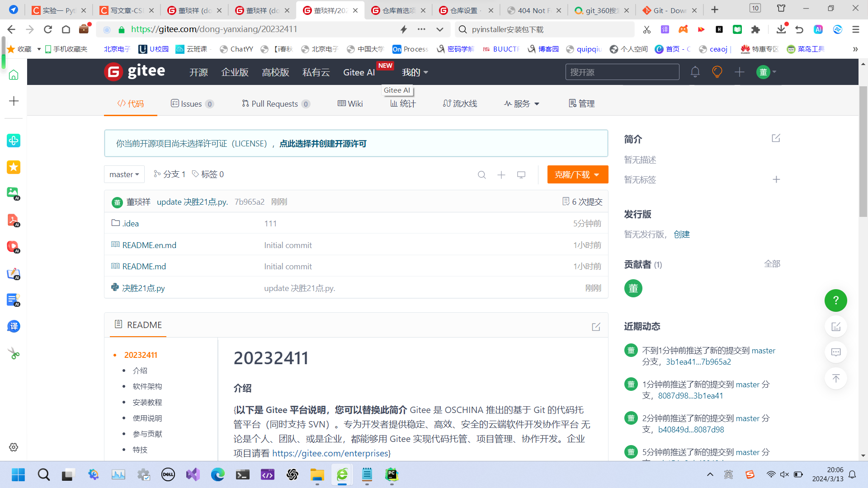Open the .idea folder
This screenshot has width=868, height=488.
tap(131, 223)
